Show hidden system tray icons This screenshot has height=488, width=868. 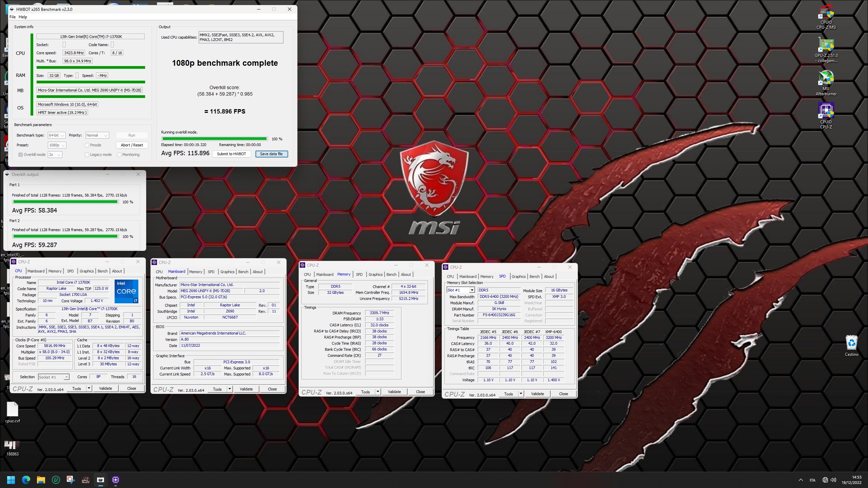point(801,480)
